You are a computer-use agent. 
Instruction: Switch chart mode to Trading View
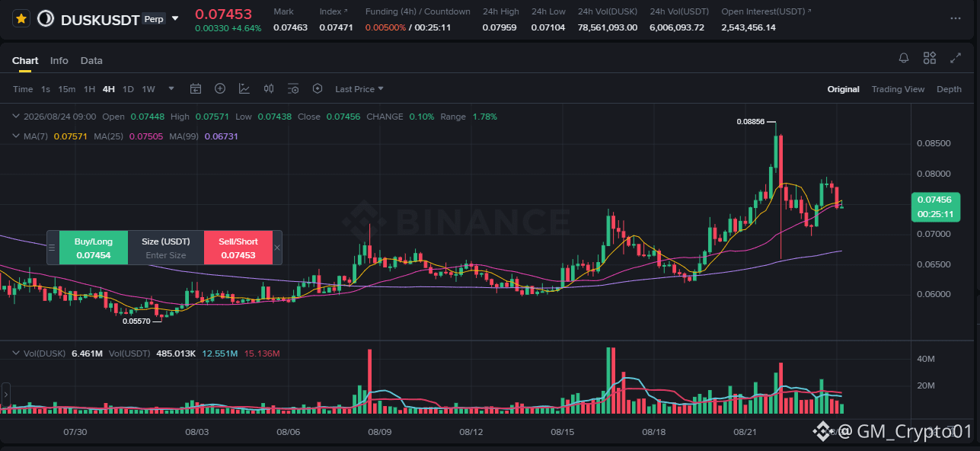(x=898, y=89)
